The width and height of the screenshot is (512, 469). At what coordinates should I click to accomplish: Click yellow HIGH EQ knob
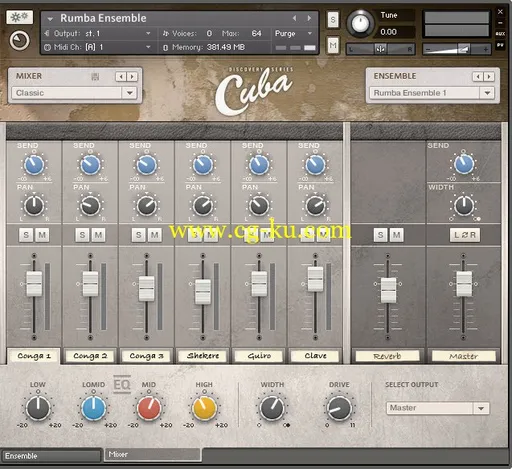point(204,408)
